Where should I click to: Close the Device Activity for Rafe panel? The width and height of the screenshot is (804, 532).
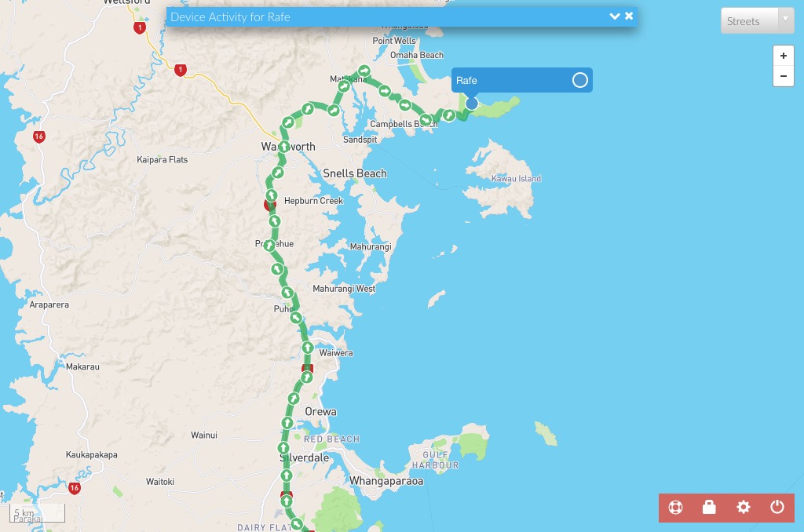point(629,16)
